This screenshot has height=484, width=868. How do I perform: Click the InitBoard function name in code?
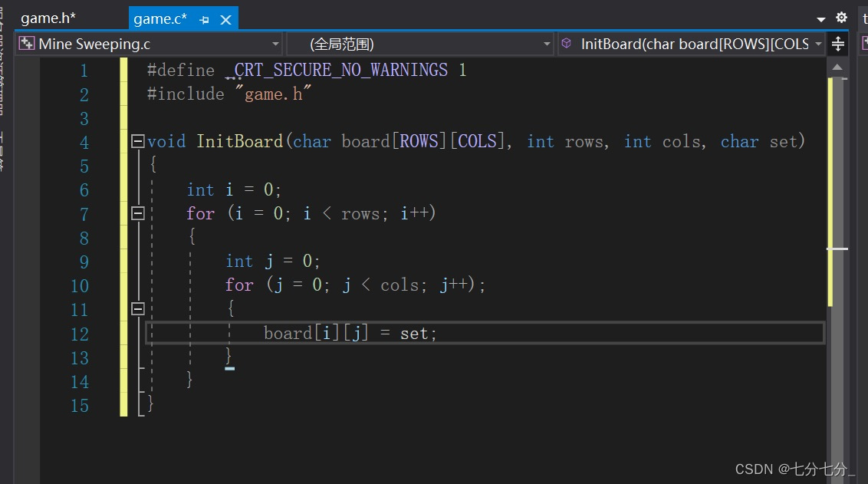pyautogui.click(x=240, y=141)
